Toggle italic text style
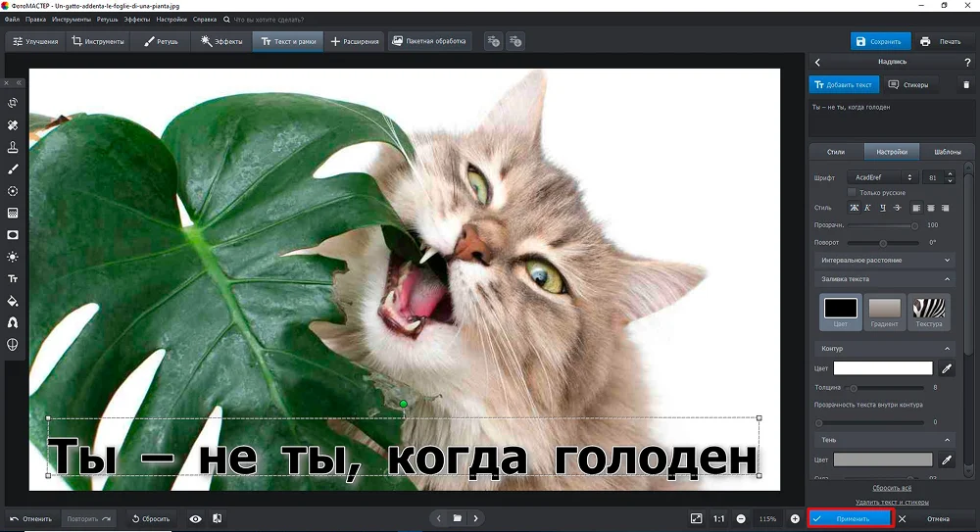This screenshot has height=532, width=980. 867,208
